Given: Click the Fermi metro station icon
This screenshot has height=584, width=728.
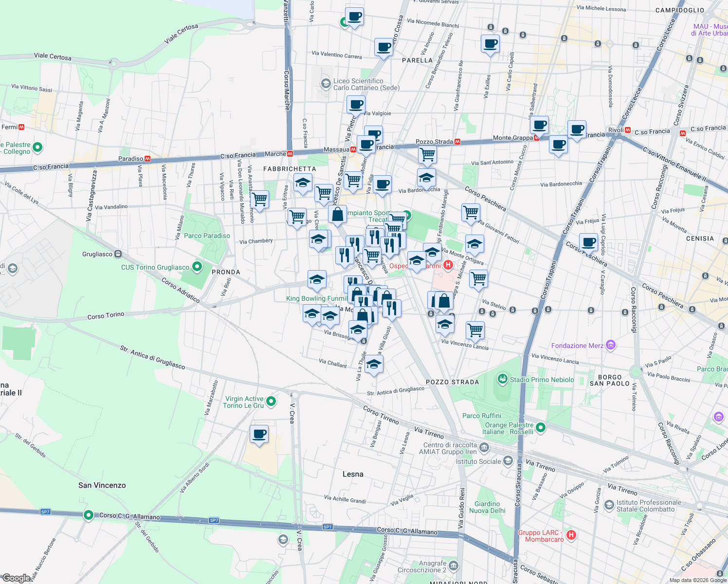Looking at the screenshot, I should [21, 127].
